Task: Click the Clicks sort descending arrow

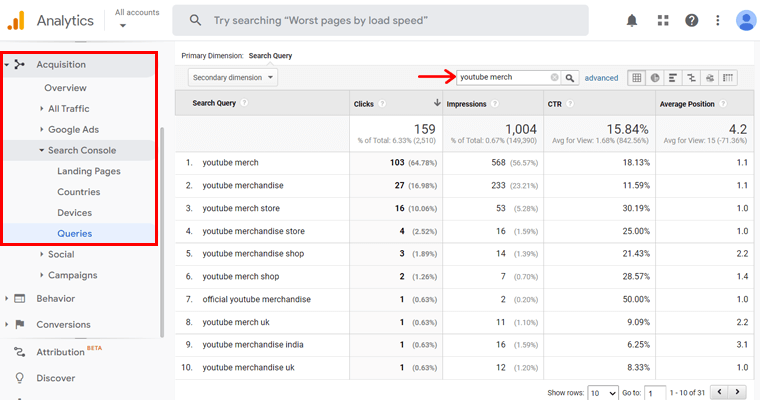Action: tap(437, 103)
